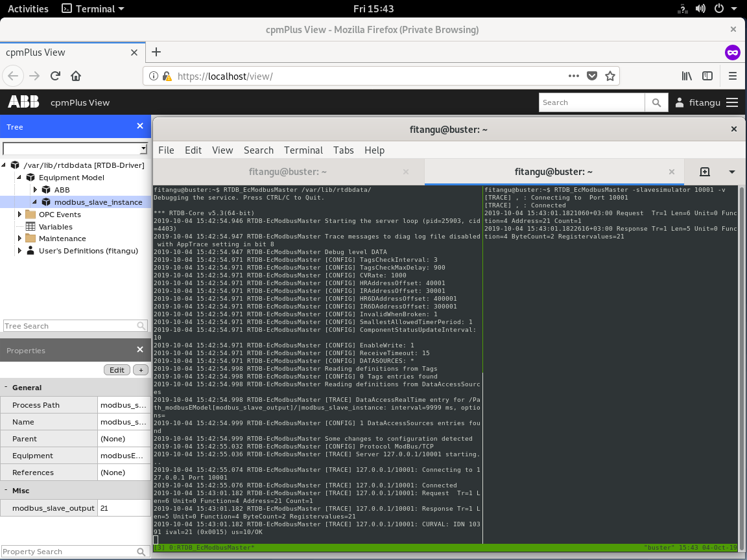The width and height of the screenshot is (747, 560).
Task: Open Activities overview
Action: [28, 8]
